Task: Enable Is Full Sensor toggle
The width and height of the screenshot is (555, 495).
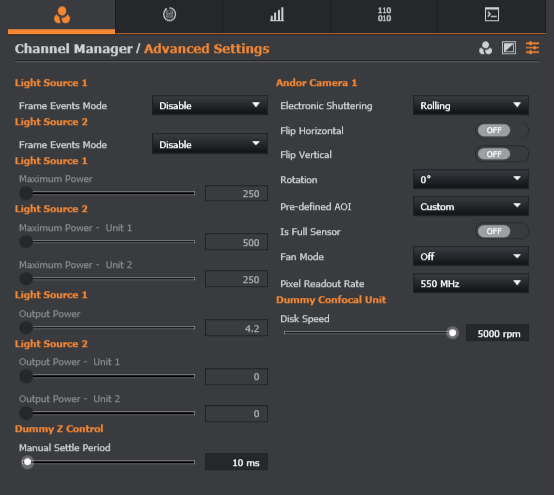Action: point(502,231)
